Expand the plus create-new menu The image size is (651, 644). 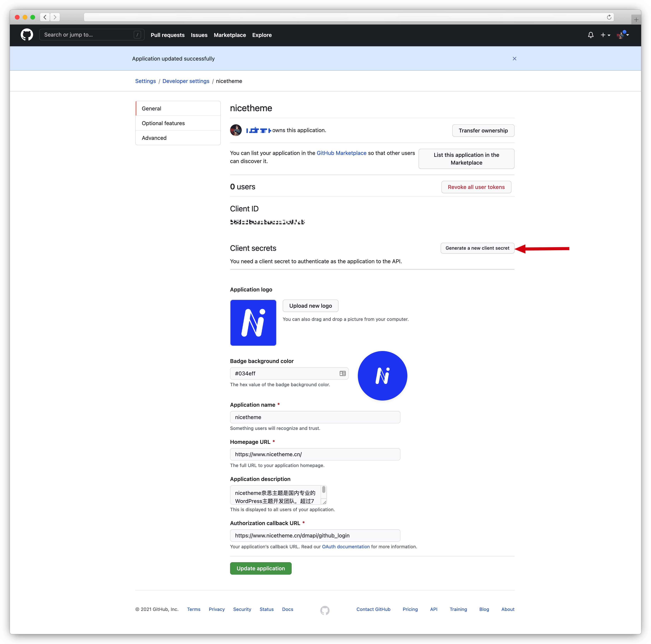pos(605,35)
